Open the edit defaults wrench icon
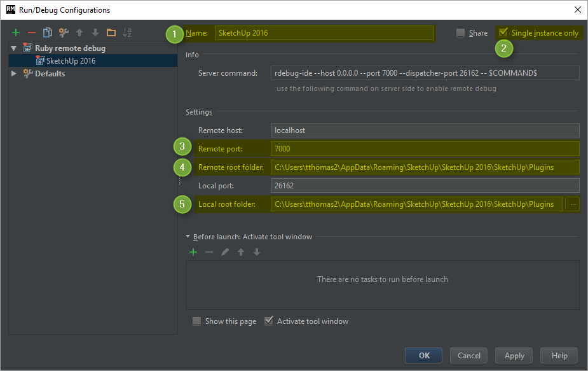588x371 pixels. (x=64, y=32)
